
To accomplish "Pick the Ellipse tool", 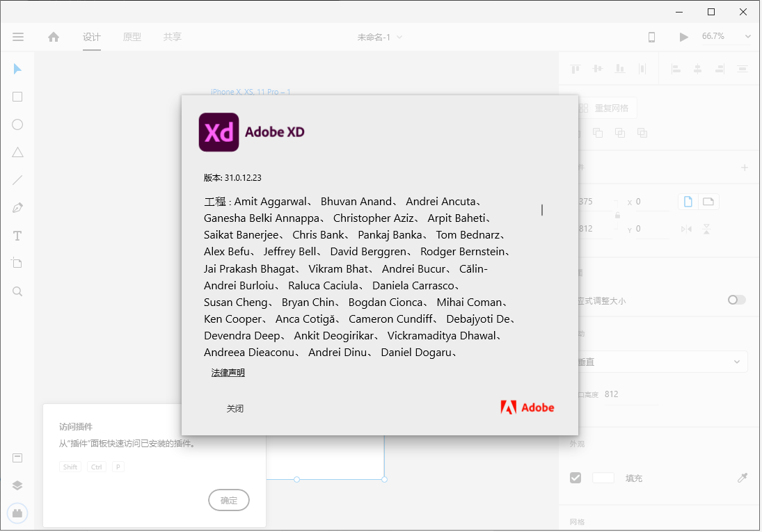I will (17, 125).
